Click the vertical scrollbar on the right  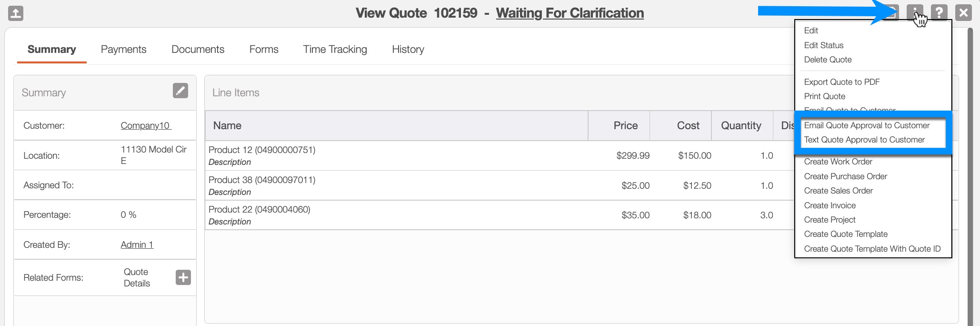(970, 176)
